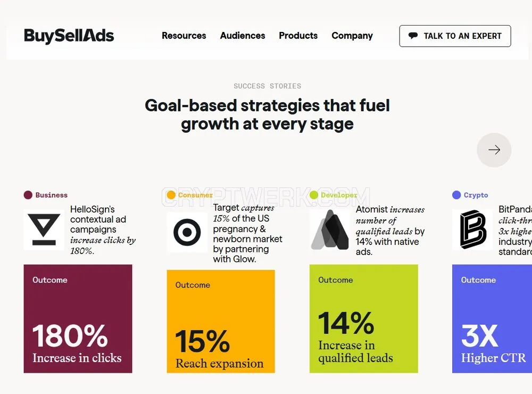Open the Products menu

[x=298, y=36]
